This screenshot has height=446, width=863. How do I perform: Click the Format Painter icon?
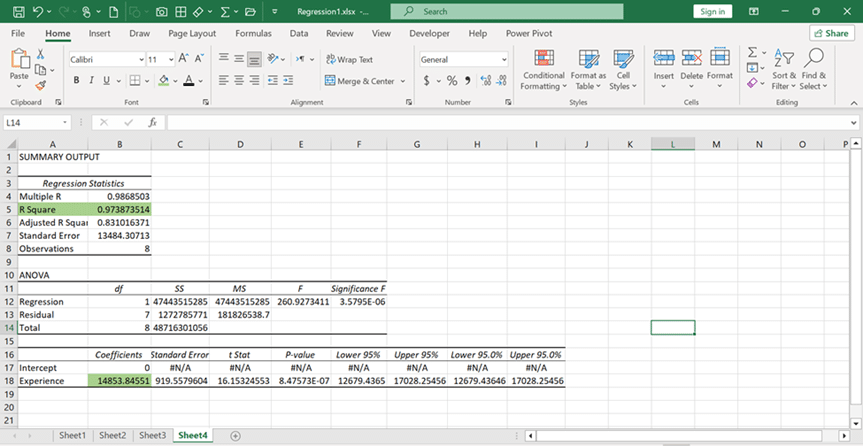[x=40, y=86]
